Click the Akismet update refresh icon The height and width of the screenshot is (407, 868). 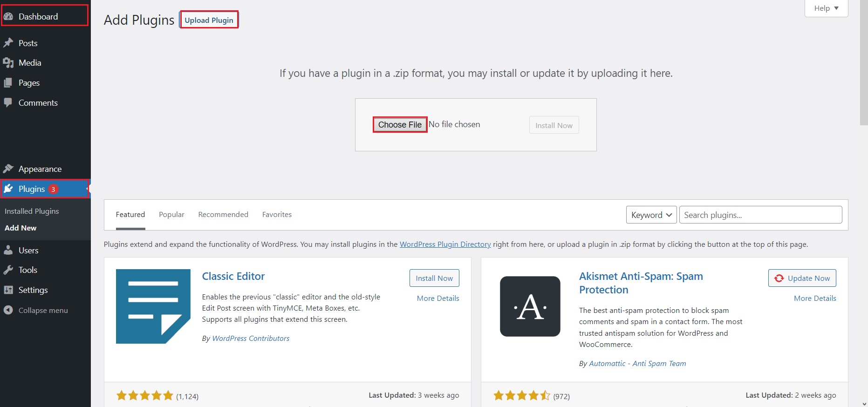pyautogui.click(x=779, y=278)
